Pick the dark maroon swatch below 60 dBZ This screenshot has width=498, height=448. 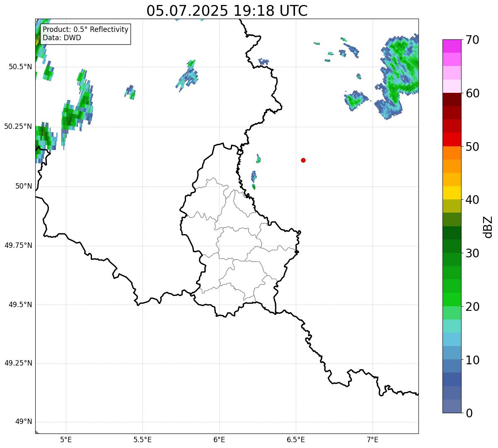(x=452, y=99)
